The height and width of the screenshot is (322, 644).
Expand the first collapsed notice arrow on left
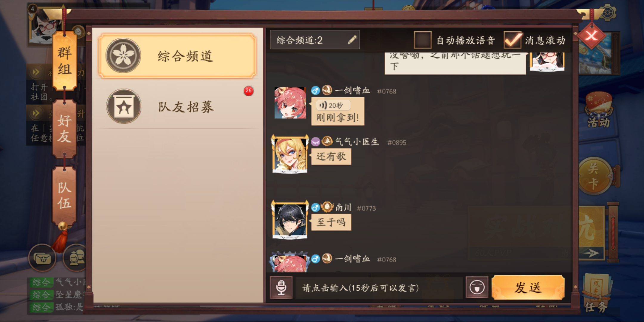pyautogui.click(x=36, y=72)
